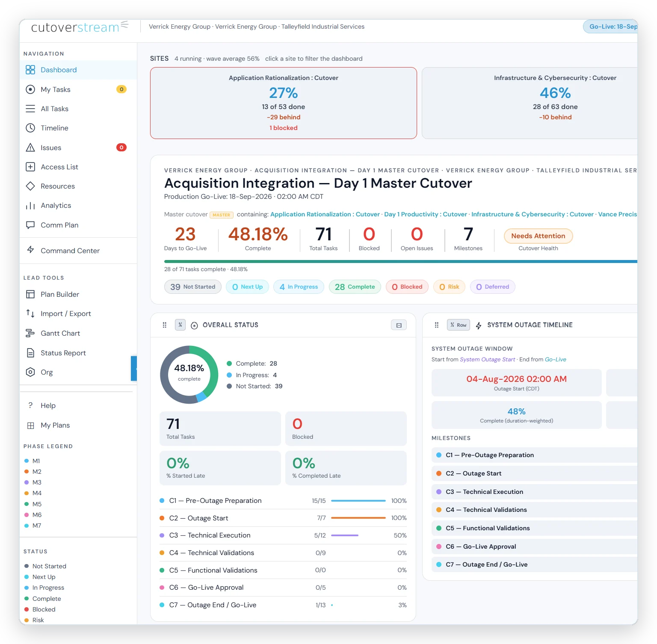Click the Analytics bar chart icon
This screenshot has width=657, height=644.
[30, 206]
